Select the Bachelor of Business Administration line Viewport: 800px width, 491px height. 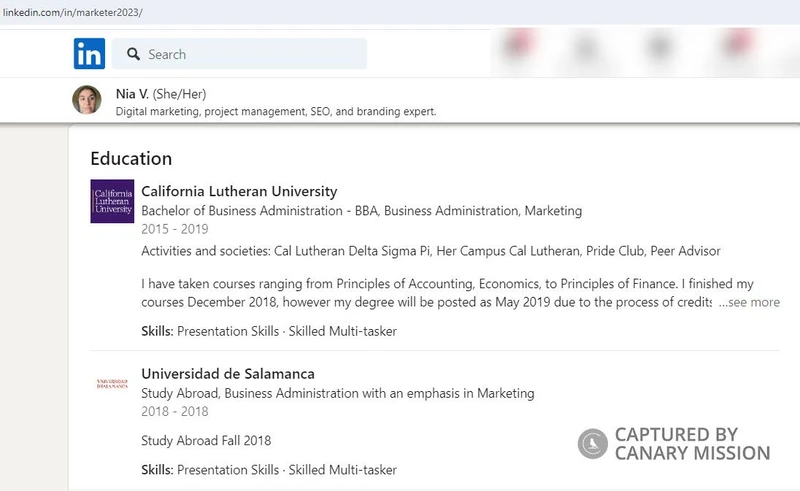pyautogui.click(x=361, y=211)
